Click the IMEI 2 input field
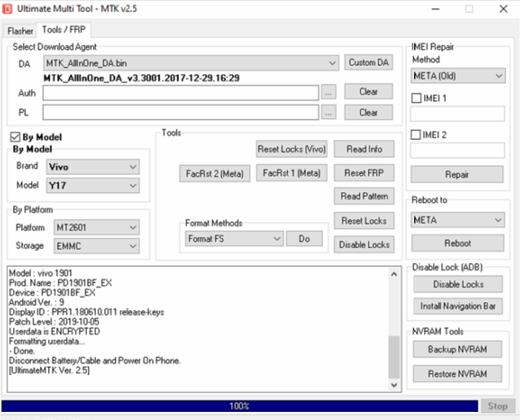Screen dimensions: 520x420 click(x=457, y=151)
